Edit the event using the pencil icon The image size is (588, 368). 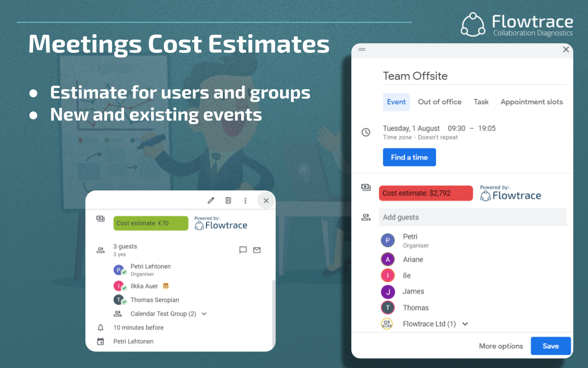pos(211,200)
